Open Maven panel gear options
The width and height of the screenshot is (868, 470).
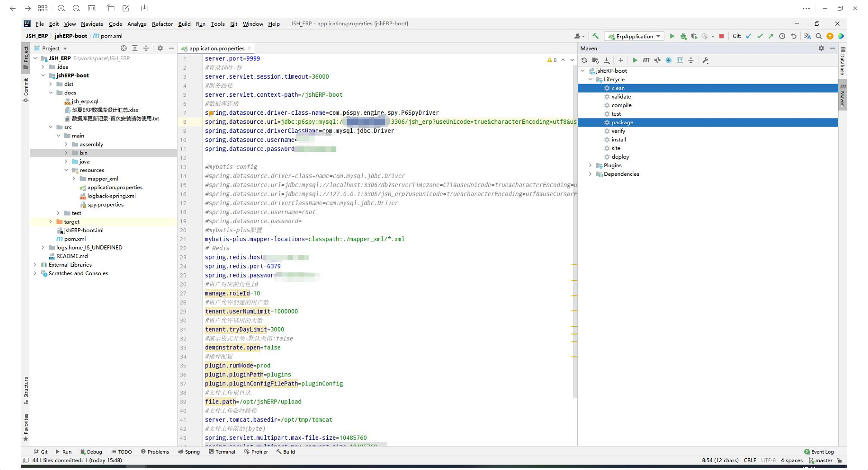click(821, 48)
